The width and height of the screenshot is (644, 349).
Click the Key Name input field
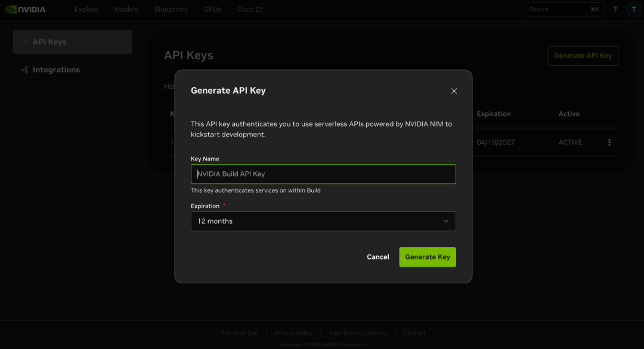coord(323,174)
